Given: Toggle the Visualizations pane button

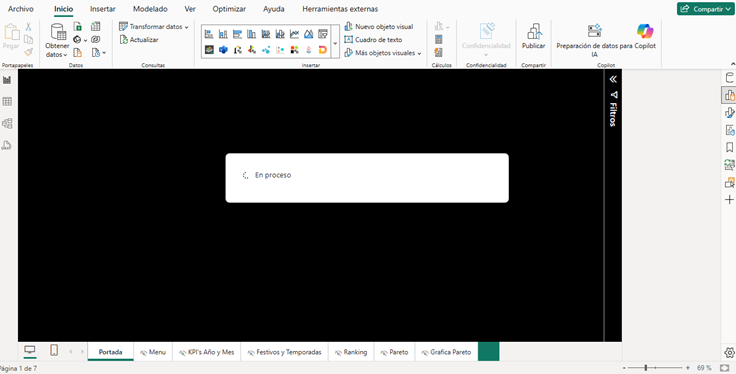Looking at the screenshot, I should coord(729,95).
